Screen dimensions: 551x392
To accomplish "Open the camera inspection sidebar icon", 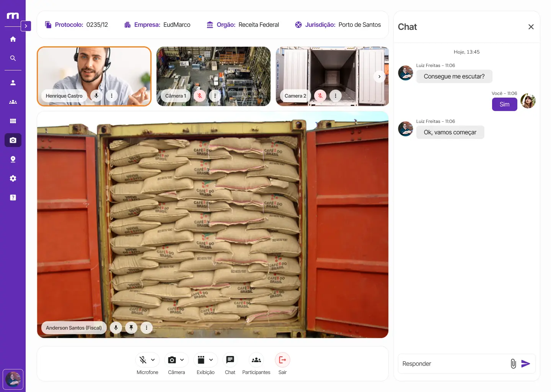I will click(13, 140).
